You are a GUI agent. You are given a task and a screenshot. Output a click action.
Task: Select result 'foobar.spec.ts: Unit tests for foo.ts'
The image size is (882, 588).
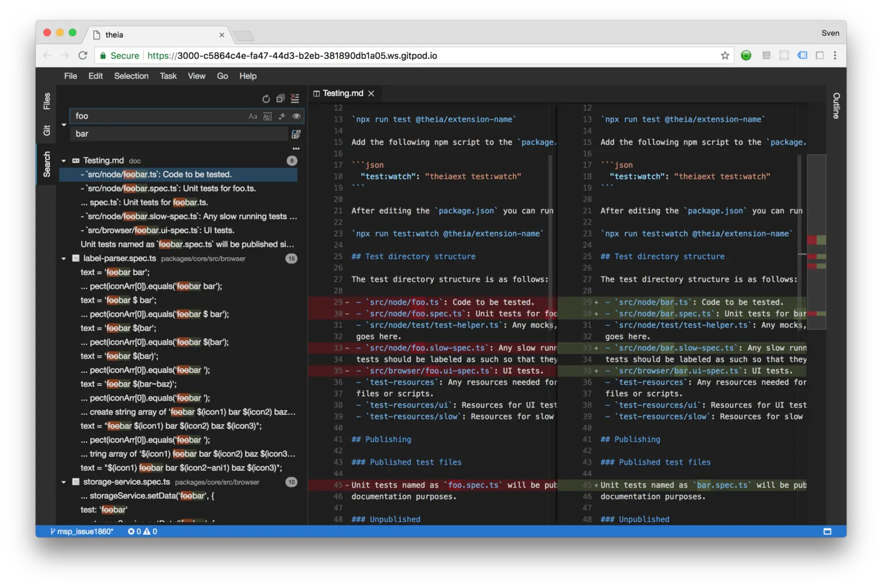coord(178,189)
